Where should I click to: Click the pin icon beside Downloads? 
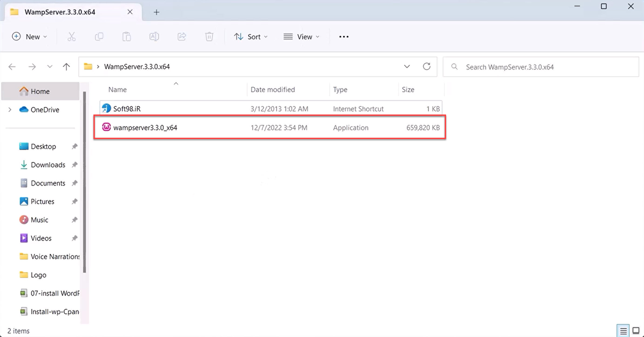point(75,165)
